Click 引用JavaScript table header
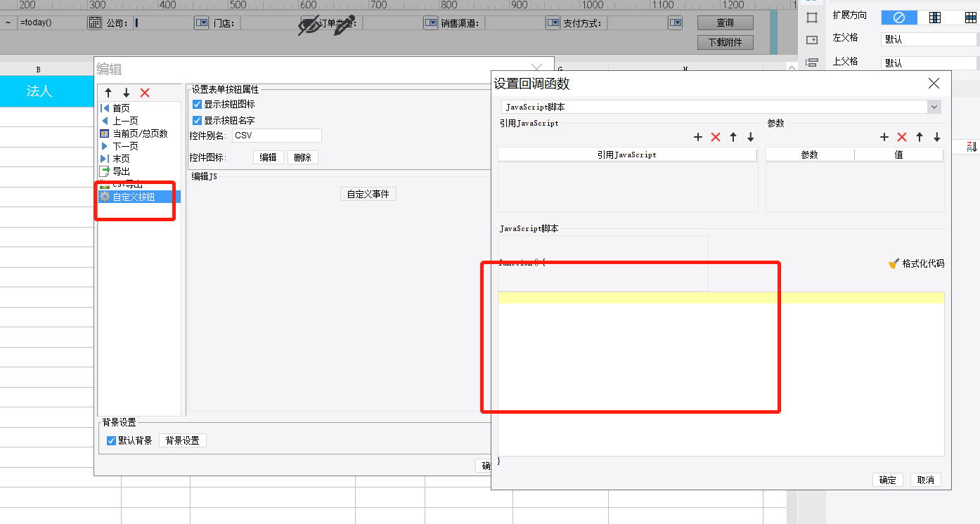 pyautogui.click(x=627, y=155)
